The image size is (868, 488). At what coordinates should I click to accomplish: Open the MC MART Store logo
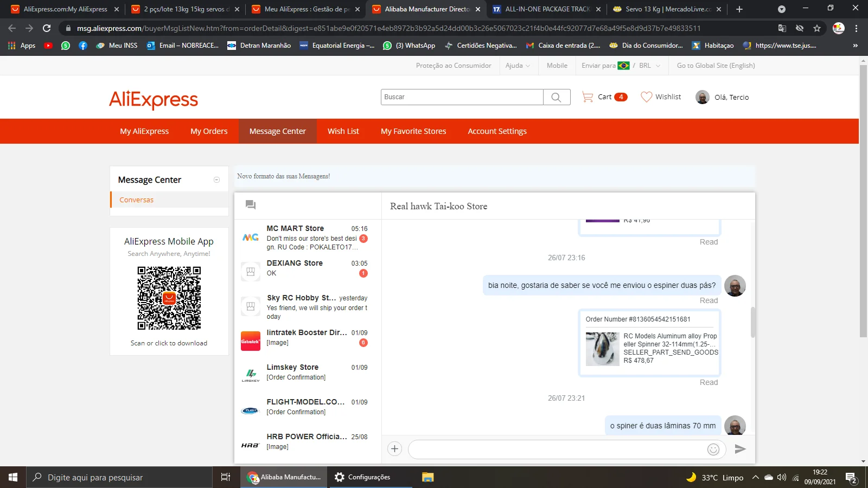pyautogui.click(x=251, y=237)
